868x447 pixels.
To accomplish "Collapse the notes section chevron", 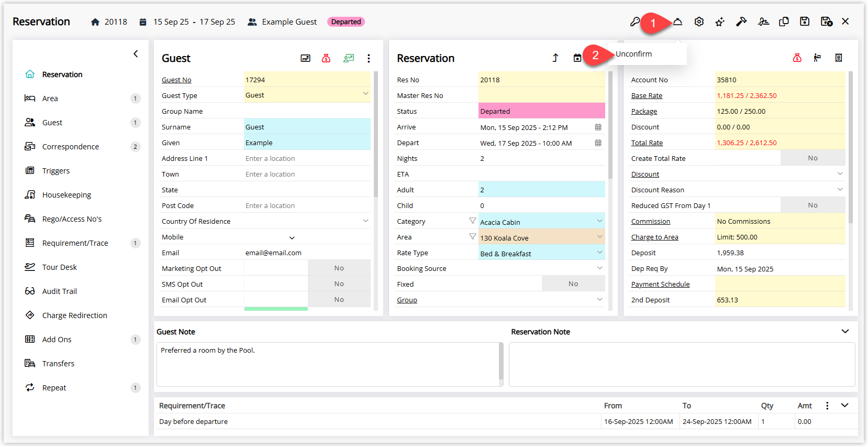I will (x=845, y=331).
